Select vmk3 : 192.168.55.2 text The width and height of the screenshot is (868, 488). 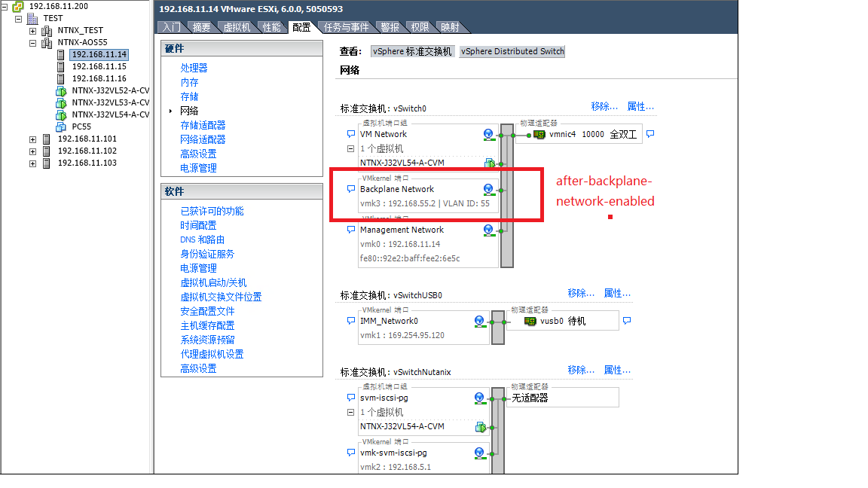(x=398, y=203)
